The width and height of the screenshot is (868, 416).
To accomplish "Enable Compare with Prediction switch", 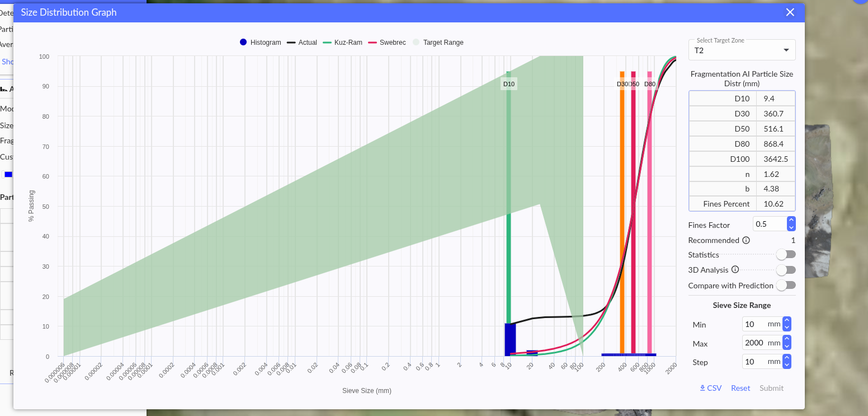I will pos(785,285).
